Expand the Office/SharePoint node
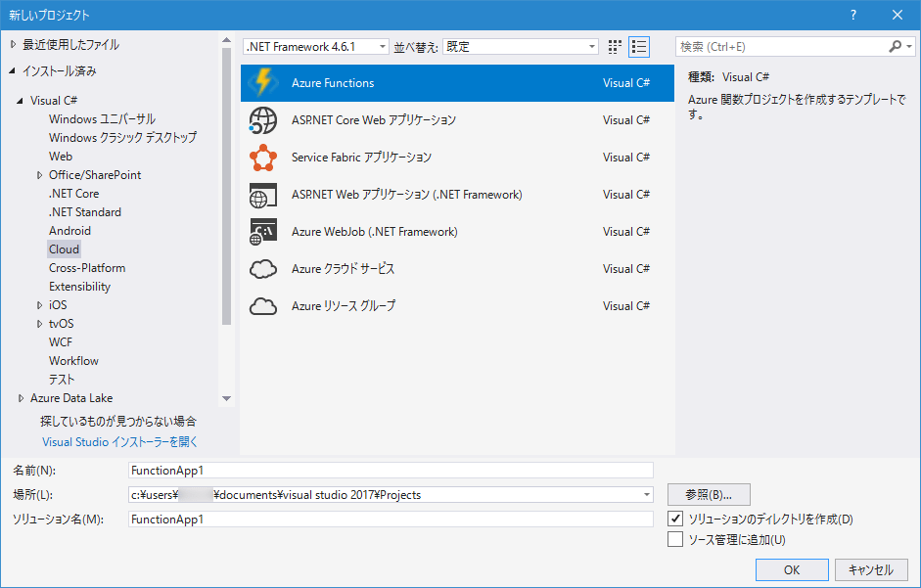Screen dimensions: 921x588 pos(40,174)
